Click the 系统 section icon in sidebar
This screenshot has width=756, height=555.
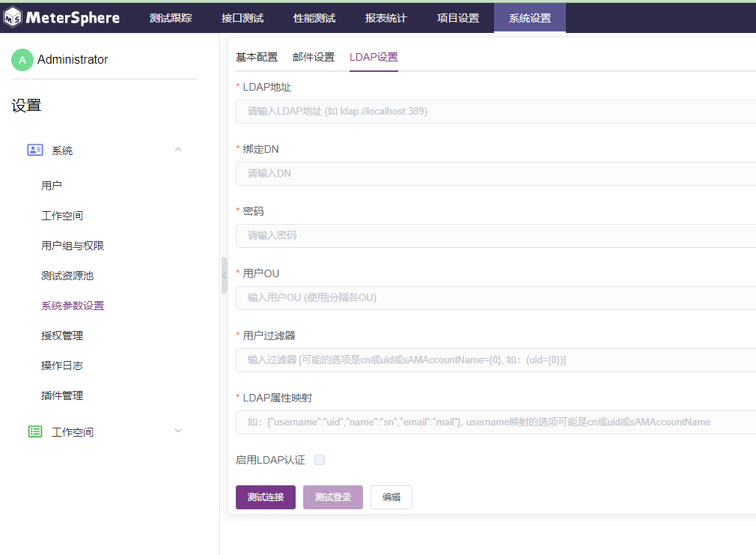coord(34,150)
